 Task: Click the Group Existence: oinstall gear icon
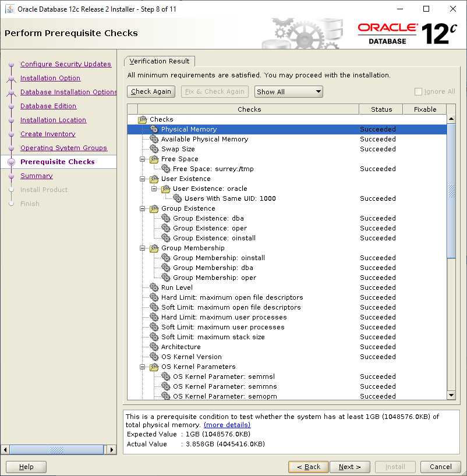[166, 238]
